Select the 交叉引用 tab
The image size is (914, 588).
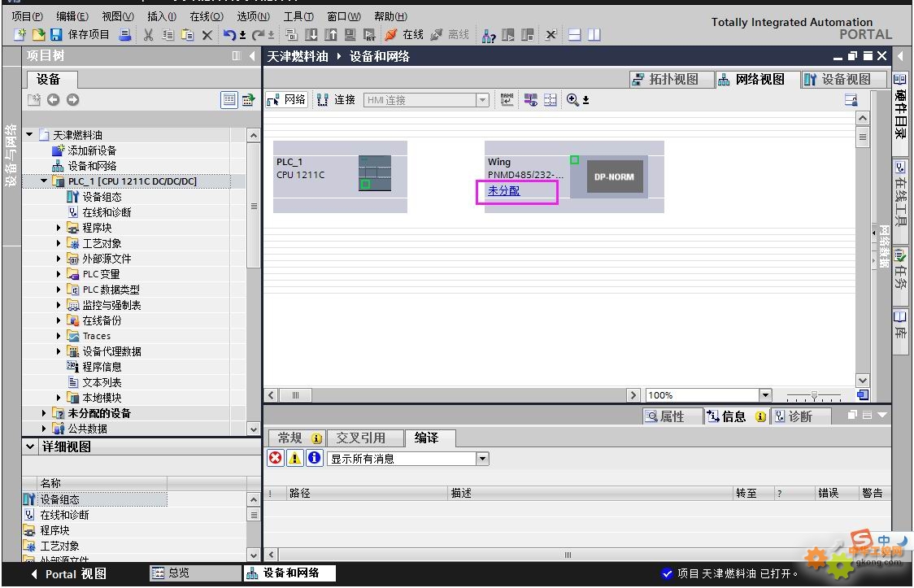[x=365, y=438]
